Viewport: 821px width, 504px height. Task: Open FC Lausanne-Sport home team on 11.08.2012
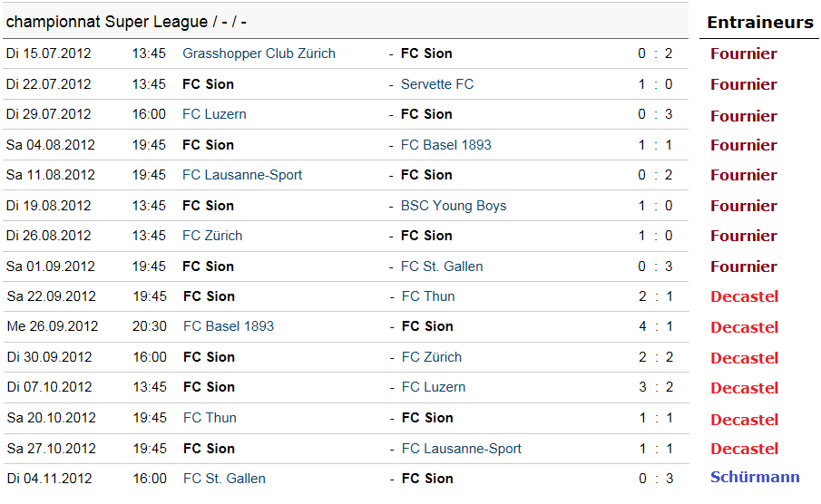click(x=242, y=175)
